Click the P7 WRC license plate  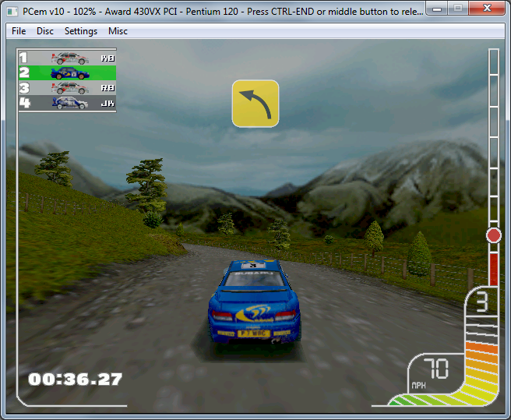[x=253, y=334]
